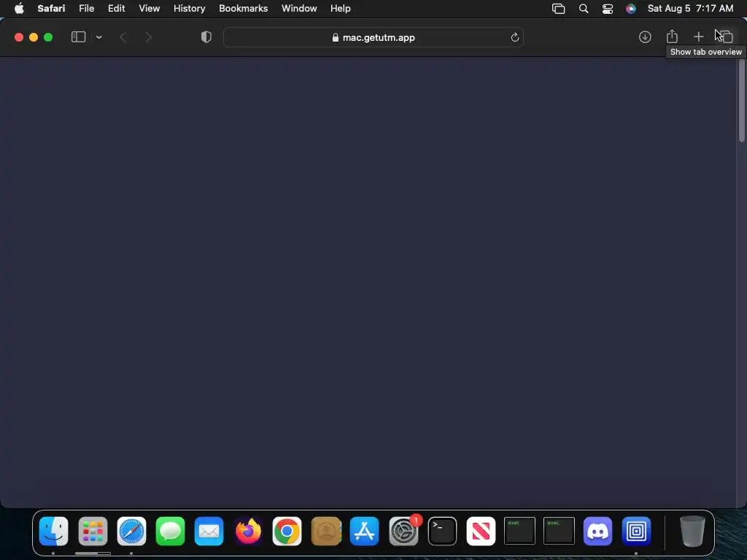Open the blue concentric-squares app in Dock
Image resolution: width=747 pixels, height=560 pixels.
[x=636, y=531]
